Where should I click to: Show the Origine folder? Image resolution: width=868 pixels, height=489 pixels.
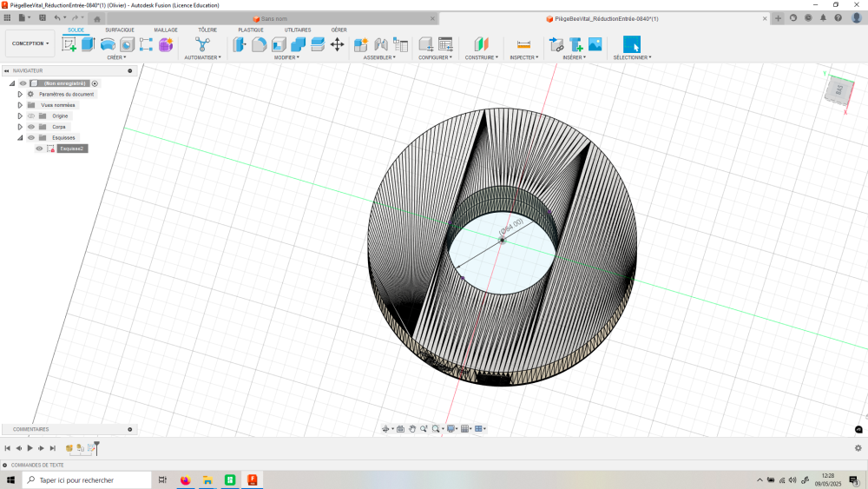[x=31, y=116]
